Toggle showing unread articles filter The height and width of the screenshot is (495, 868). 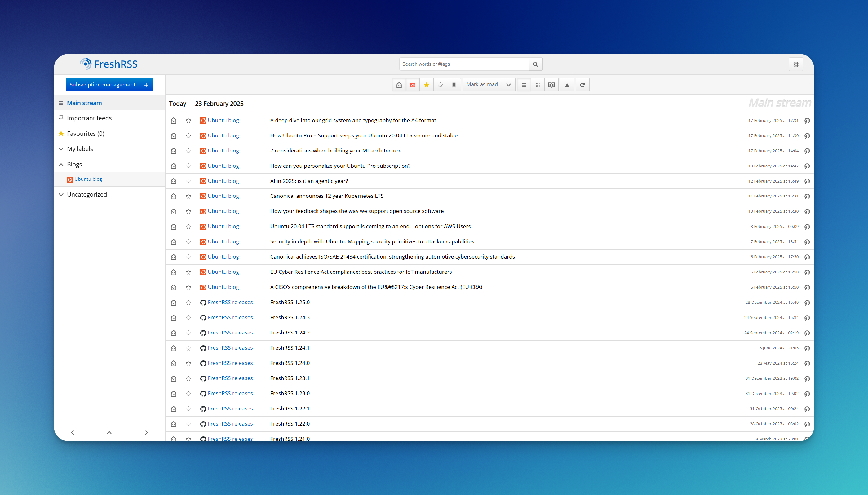point(412,85)
